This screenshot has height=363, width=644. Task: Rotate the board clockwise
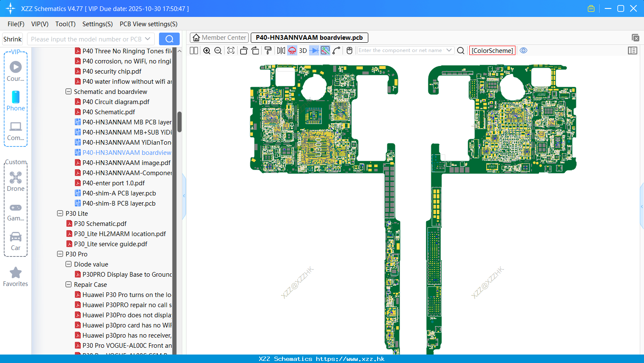[x=255, y=50]
